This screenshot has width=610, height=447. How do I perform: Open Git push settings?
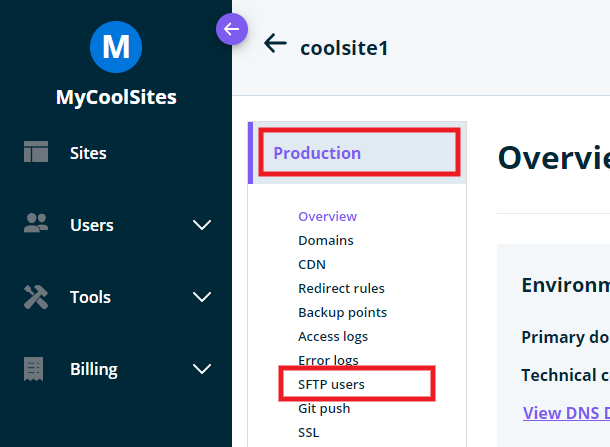[x=324, y=408]
